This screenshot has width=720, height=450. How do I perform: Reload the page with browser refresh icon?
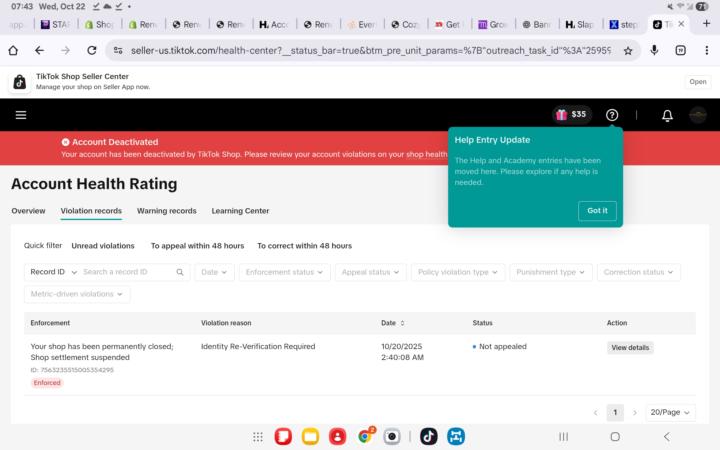[92, 50]
